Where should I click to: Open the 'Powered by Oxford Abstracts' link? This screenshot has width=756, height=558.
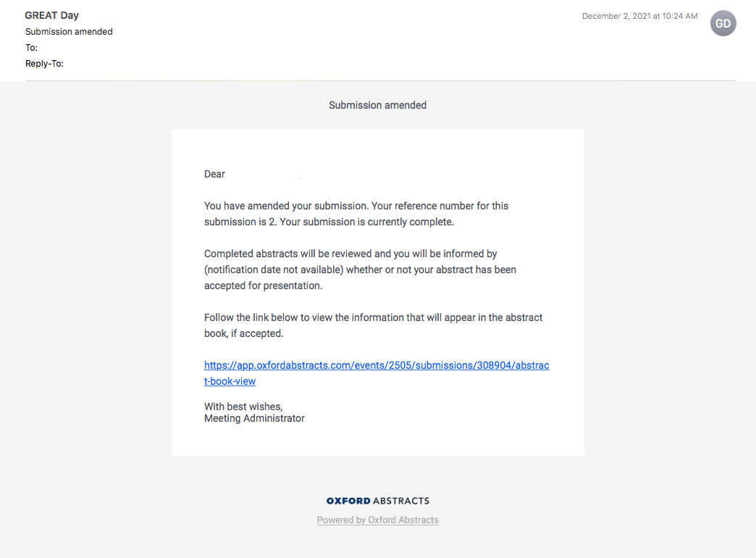click(x=377, y=520)
